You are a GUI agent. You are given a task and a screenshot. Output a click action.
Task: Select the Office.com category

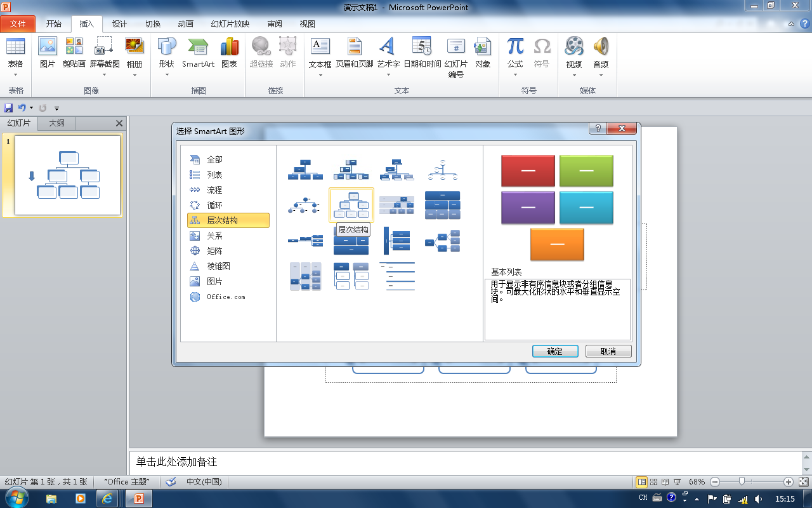pos(228,297)
